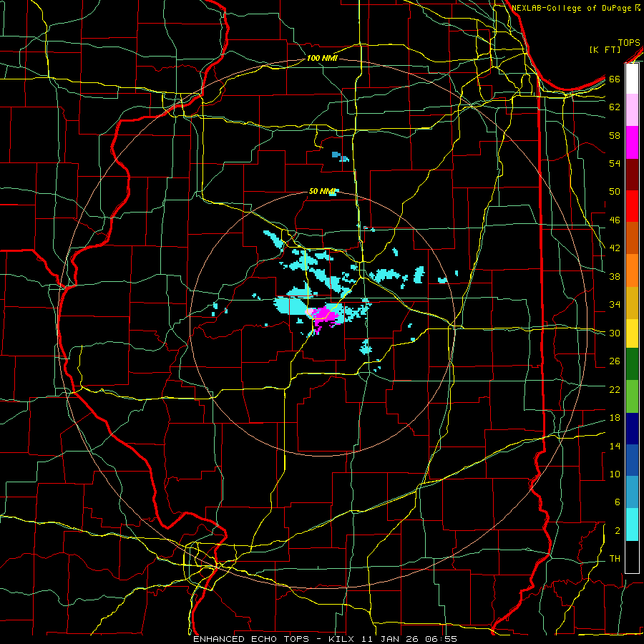
Task: Click the light pink legend swatch
Action: (x=632, y=110)
